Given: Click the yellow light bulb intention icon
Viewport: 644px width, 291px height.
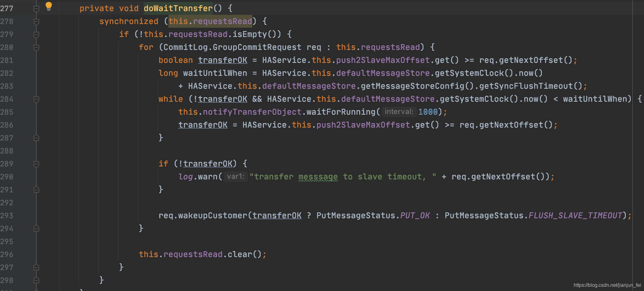Looking at the screenshot, I should (x=49, y=6).
